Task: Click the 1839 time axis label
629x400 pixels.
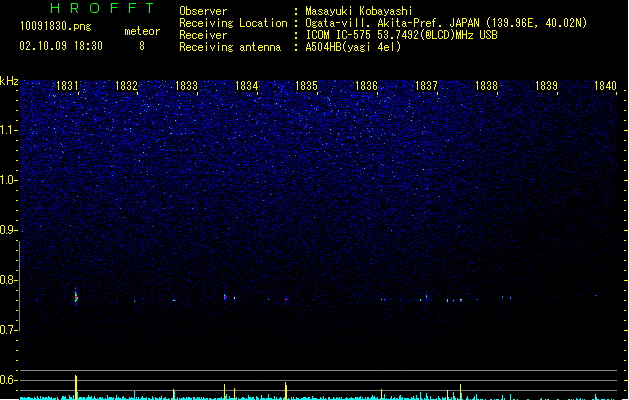Action: (x=546, y=86)
